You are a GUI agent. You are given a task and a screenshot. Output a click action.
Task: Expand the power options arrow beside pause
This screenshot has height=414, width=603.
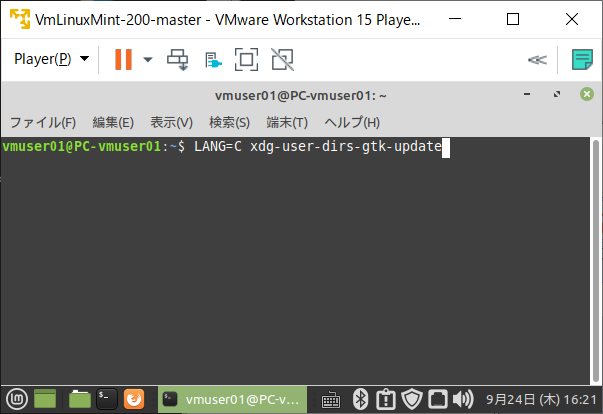point(148,60)
